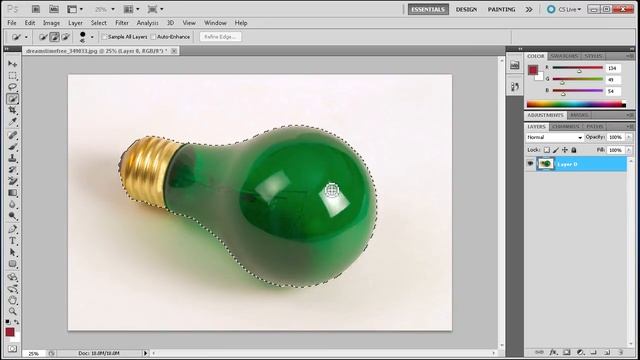Choose Add to Selection mode

tap(54, 37)
